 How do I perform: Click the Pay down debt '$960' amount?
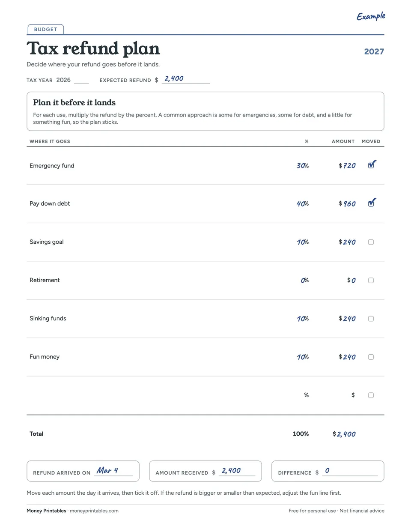click(x=347, y=204)
